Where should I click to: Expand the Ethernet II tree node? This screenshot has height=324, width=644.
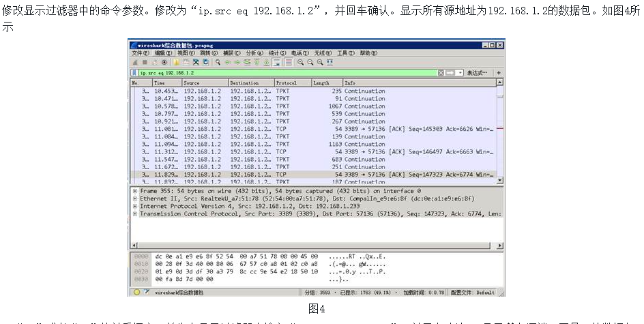point(134,198)
